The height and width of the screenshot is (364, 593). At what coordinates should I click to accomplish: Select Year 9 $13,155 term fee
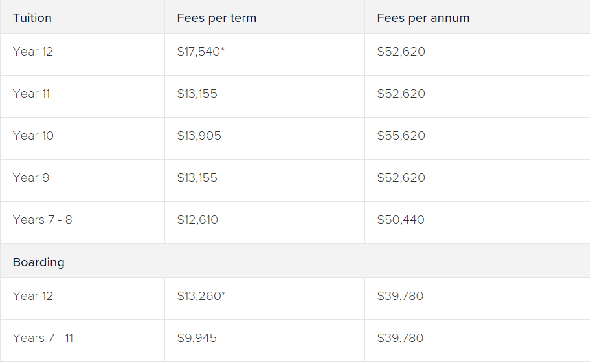click(x=197, y=177)
